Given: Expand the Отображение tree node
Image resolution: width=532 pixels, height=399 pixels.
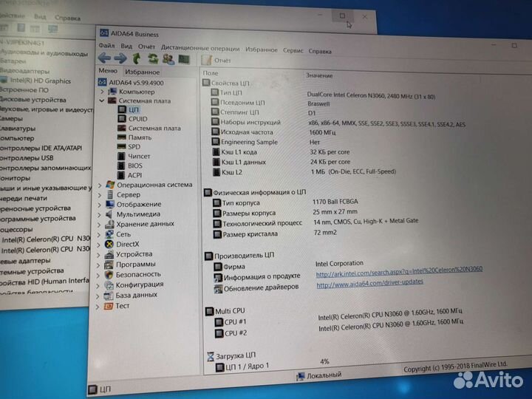Looking at the screenshot, I should coord(100,205).
